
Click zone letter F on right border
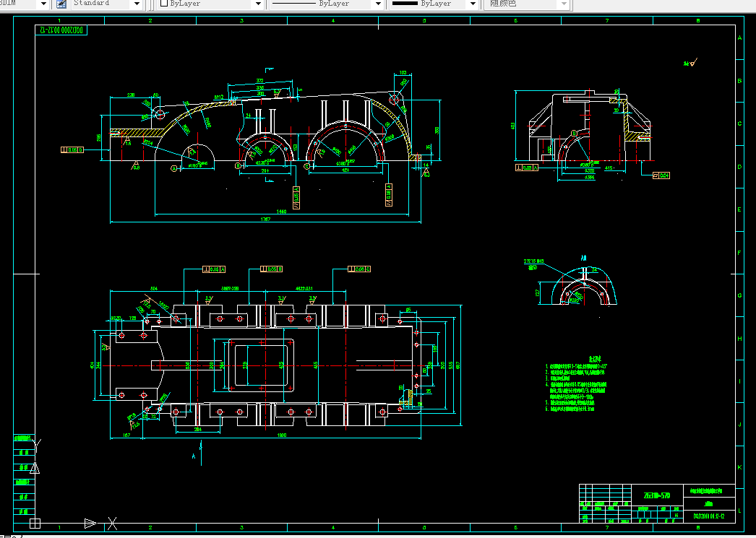click(739, 252)
